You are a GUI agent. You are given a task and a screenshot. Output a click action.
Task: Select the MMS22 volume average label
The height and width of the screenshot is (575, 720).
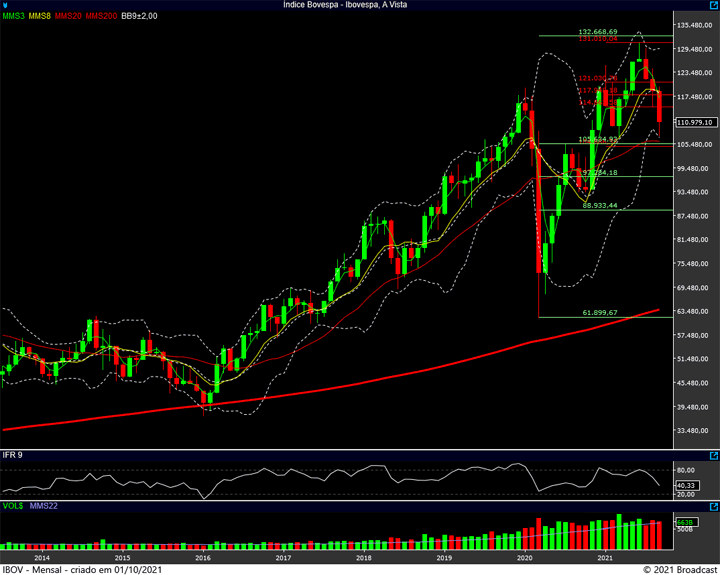click(x=43, y=507)
